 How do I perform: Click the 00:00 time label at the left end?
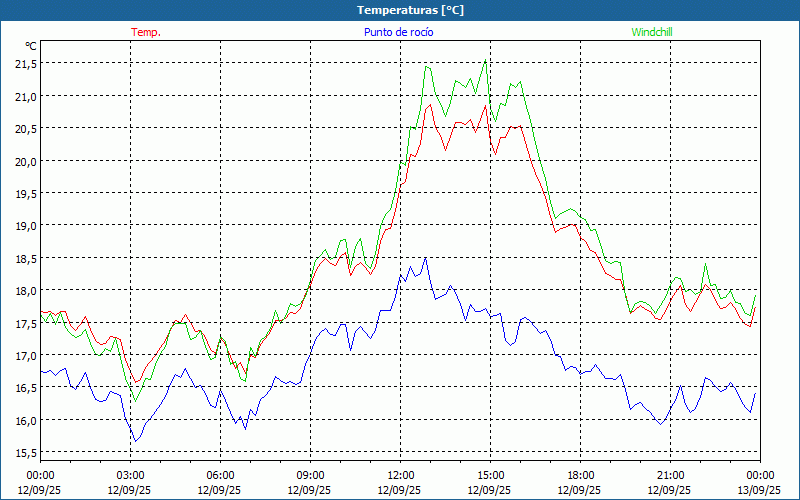tap(40, 475)
